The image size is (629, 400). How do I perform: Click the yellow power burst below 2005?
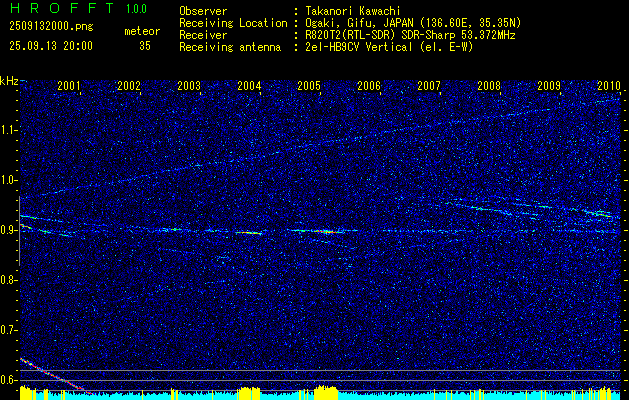[326, 393]
